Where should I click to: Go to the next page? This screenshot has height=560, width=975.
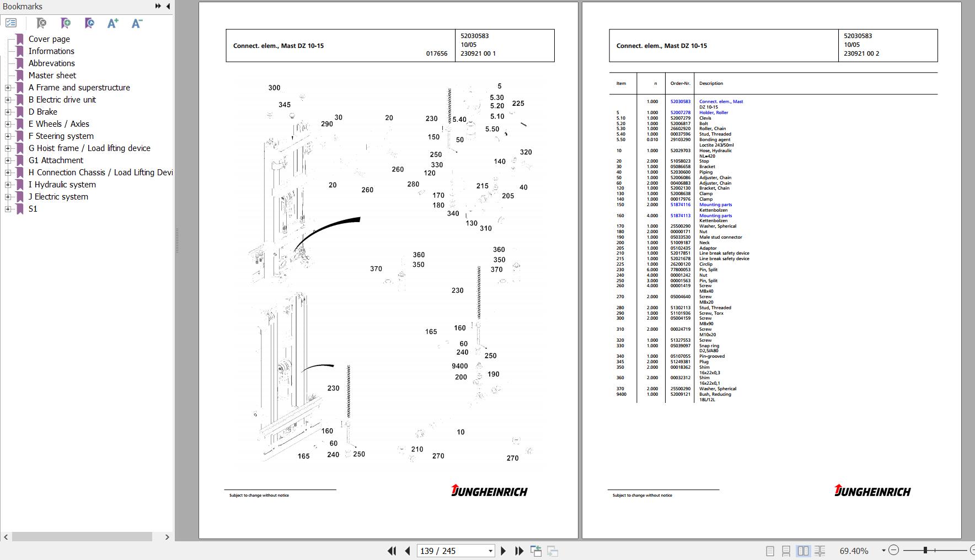tap(503, 551)
